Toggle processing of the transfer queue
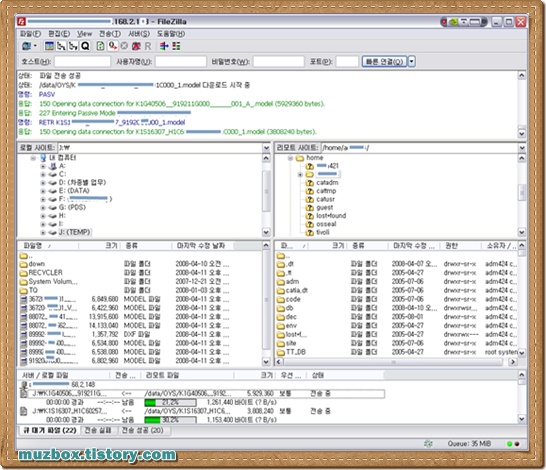Screen dimensions: 546x470 (112, 46)
